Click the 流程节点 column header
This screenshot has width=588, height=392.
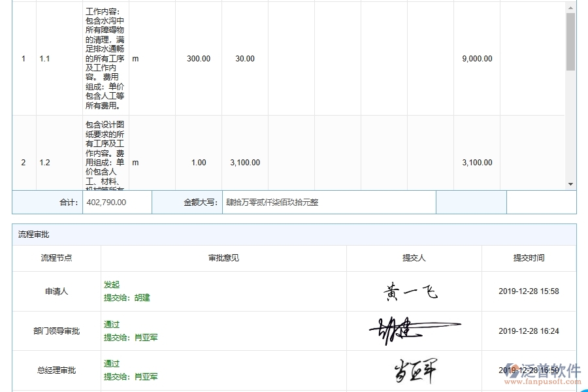(x=56, y=257)
